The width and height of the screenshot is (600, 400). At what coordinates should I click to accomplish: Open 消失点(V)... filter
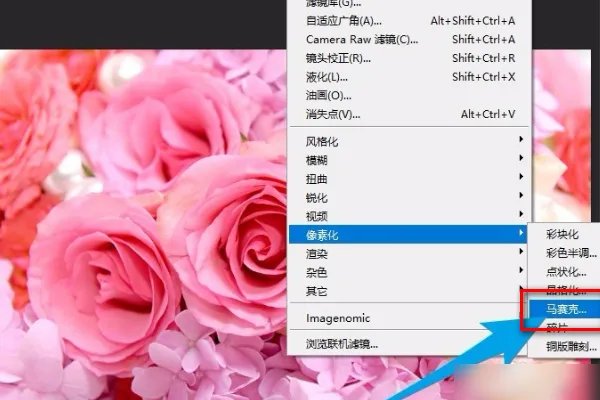(x=409, y=114)
